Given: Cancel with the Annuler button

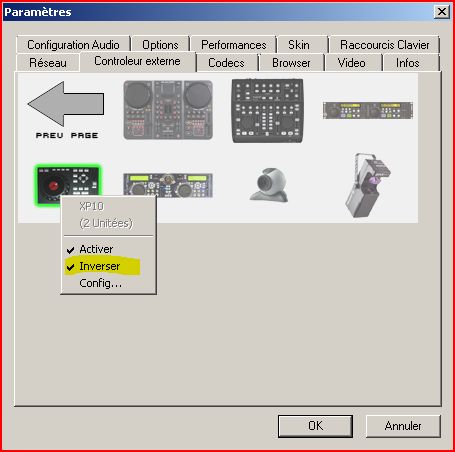Looking at the screenshot, I should [x=403, y=426].
